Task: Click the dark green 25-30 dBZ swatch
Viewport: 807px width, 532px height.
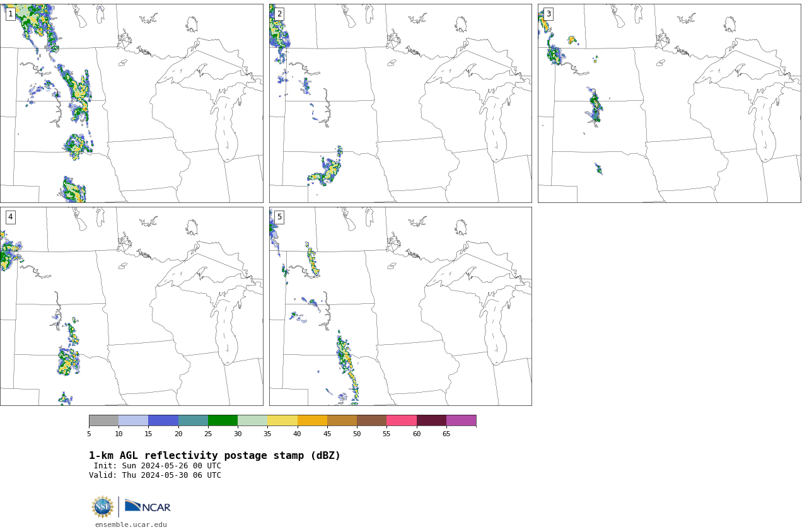Action: click(x=223, y=420)
